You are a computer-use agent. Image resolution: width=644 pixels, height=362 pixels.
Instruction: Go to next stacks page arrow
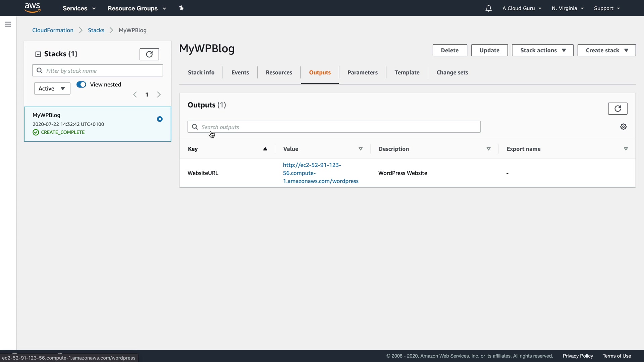tap(159, 95)
